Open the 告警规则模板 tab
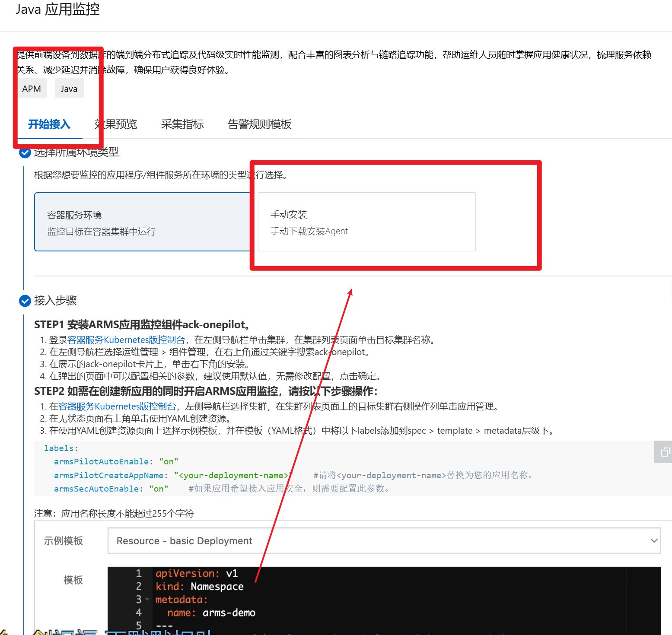Screen dimensions: 672x635 (x=260, y=124)
